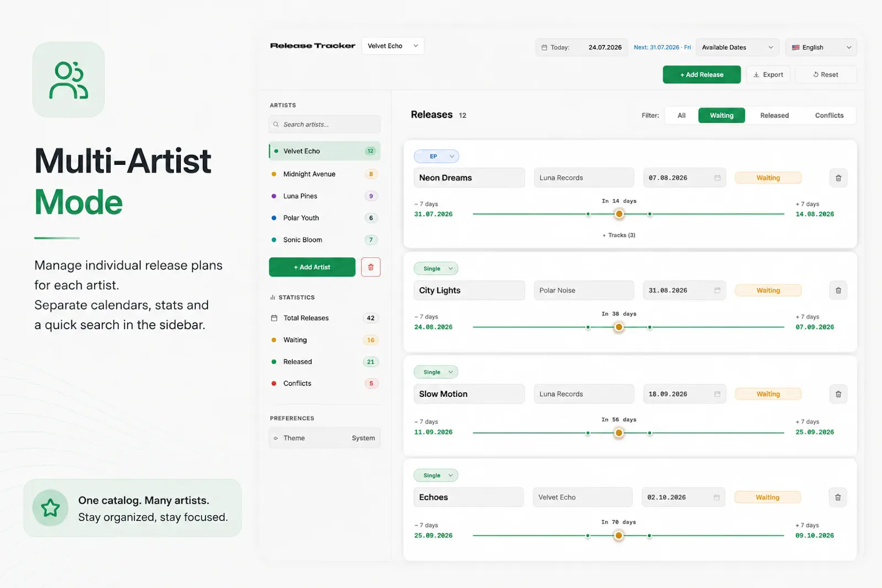Open calendar icon for City Lights date

717,290
